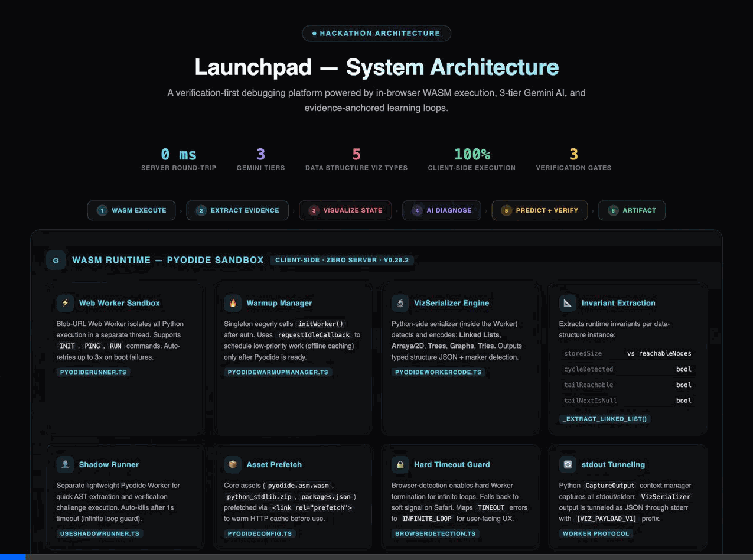The height and width of the screenshot is (560, 753).
Task: Select the PREDICT + VERIFY step pill
Action: [x=540, y=210]
